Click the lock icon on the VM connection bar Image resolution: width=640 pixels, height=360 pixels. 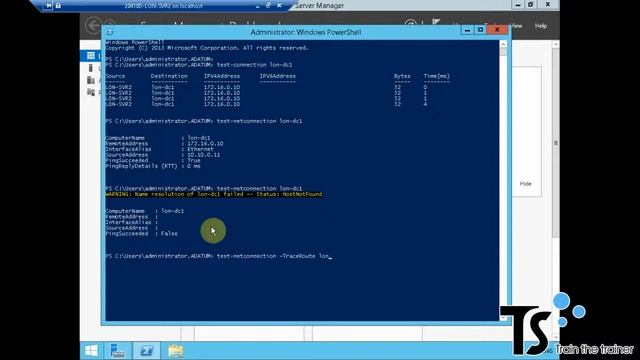pos(58,6)
